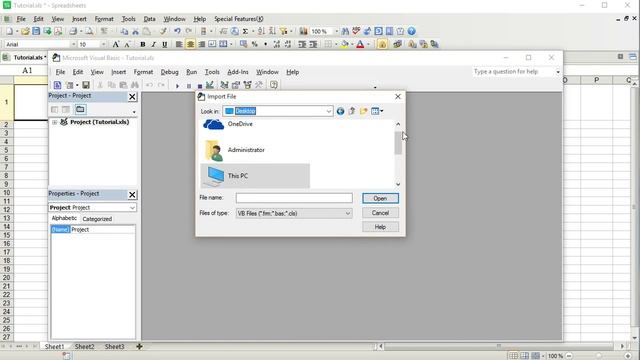This screenshot has width=640, height=360.
Task: Close the Properties panel with its X
Action: 132,195
